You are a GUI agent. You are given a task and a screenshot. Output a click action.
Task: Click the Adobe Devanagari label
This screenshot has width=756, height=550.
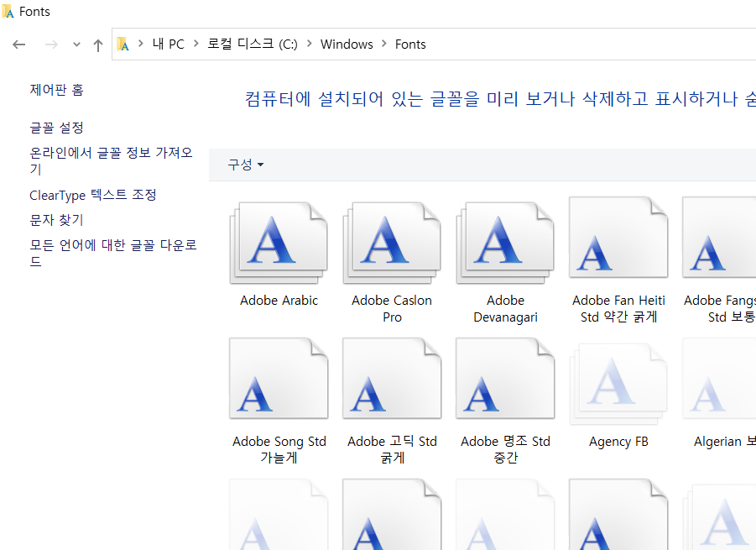505,309
